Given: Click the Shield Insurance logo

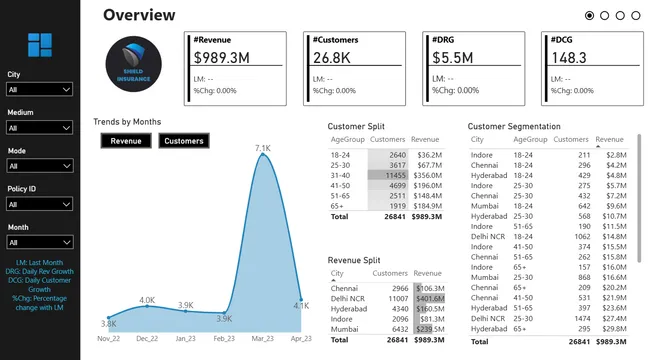Looking at the screenshot, I should [x=133, y=64].
